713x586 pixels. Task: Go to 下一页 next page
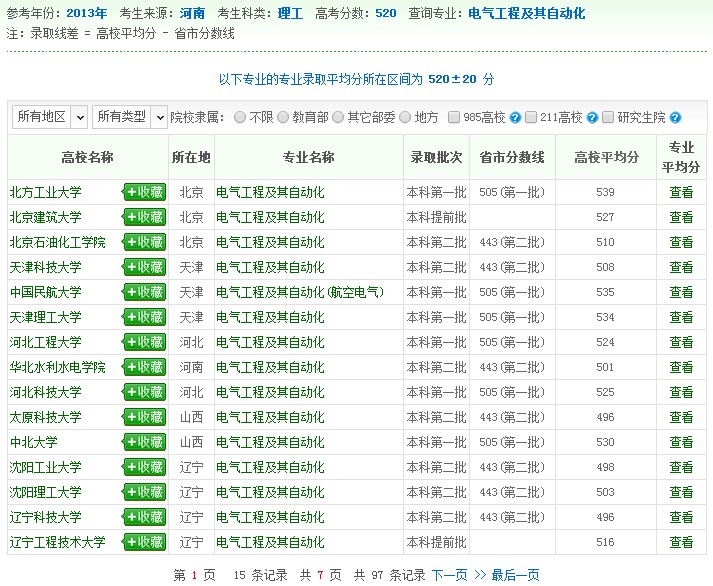[449, 575]
